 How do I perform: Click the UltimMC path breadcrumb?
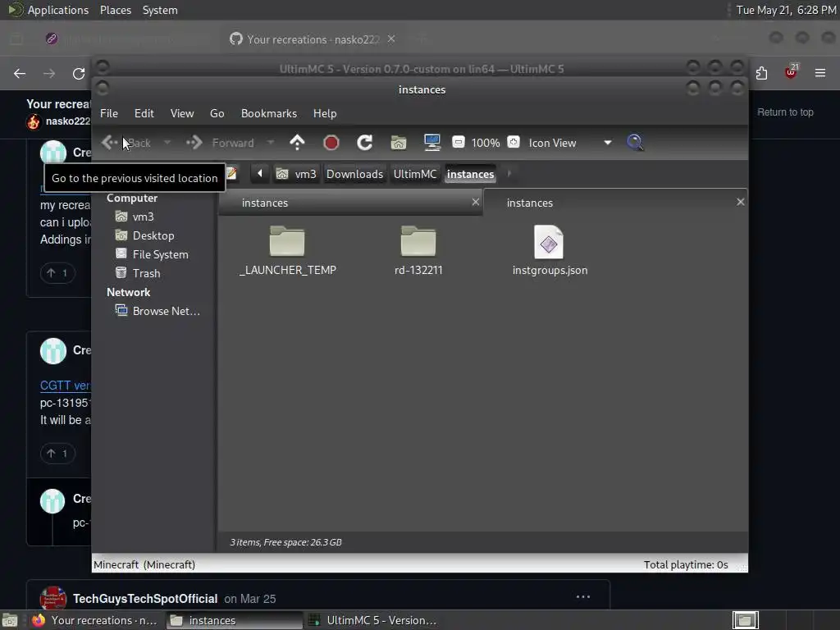pos(415,174)
